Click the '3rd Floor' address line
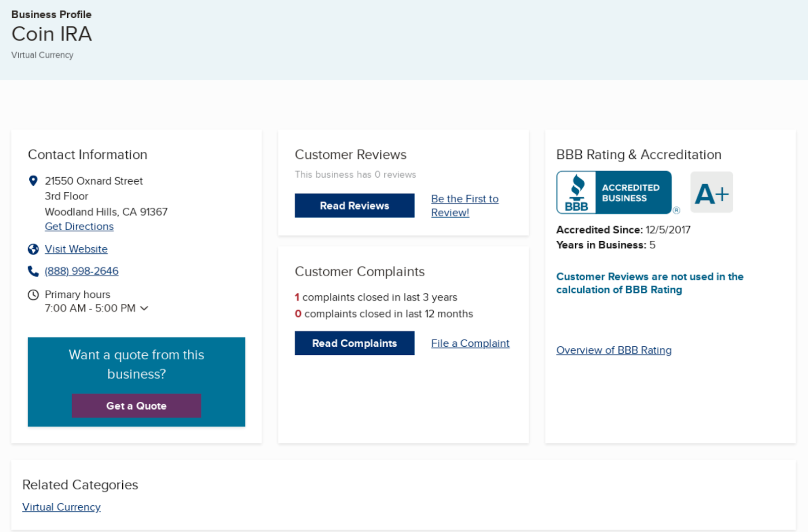 pyautogui.click(x=67, y=196)
